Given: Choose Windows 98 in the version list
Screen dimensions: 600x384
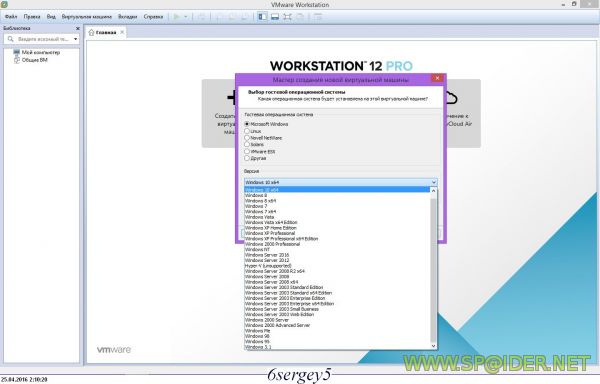Looking at the screenshot, I should tap(337, 336).
